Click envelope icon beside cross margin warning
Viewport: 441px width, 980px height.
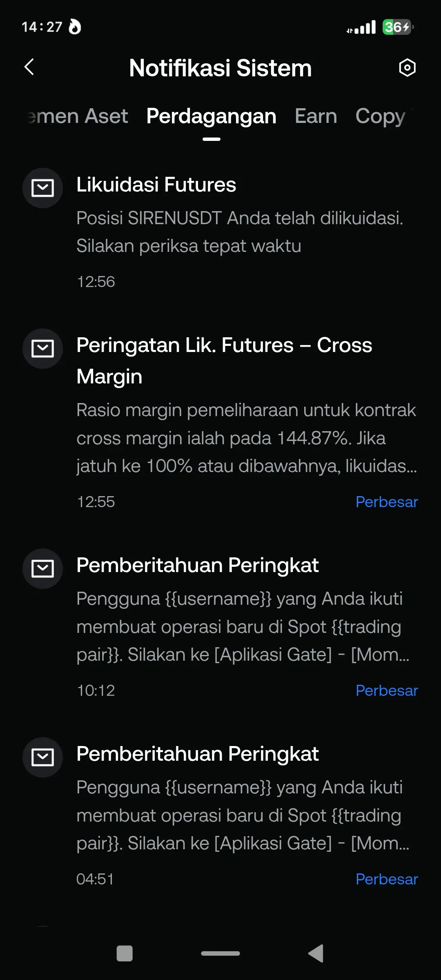[42, 349]
